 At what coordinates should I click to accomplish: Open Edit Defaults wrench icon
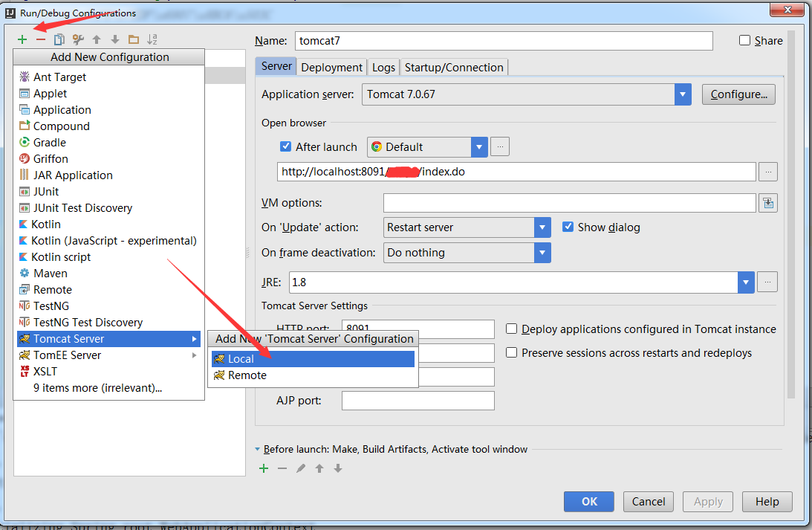[78, 39]
